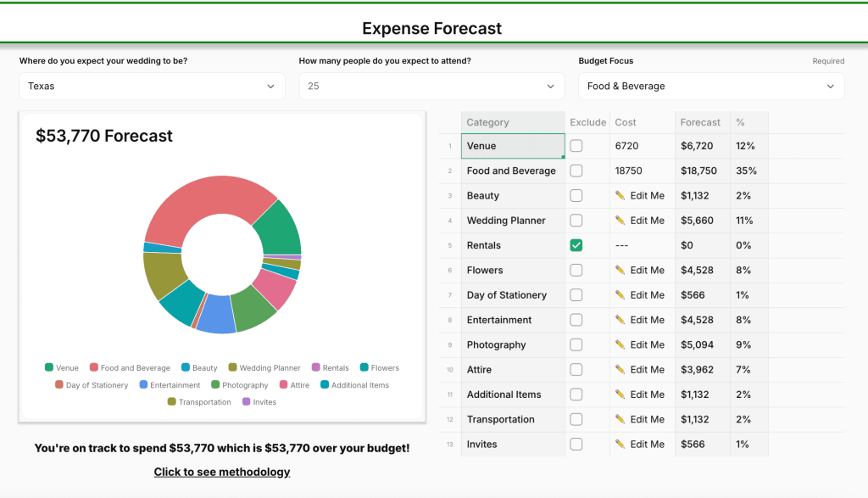868x498 pixels.
Task: Click to see methodology link
Action: tap(222, 472)
